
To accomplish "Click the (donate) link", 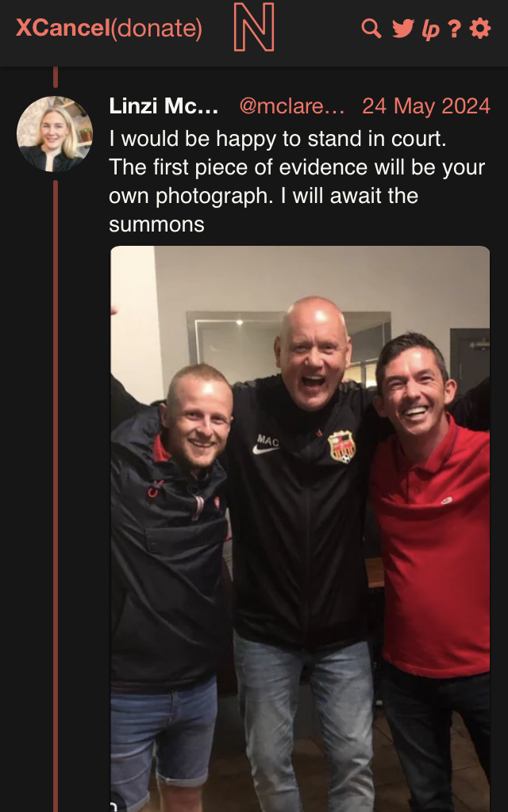I will [156, 29].
